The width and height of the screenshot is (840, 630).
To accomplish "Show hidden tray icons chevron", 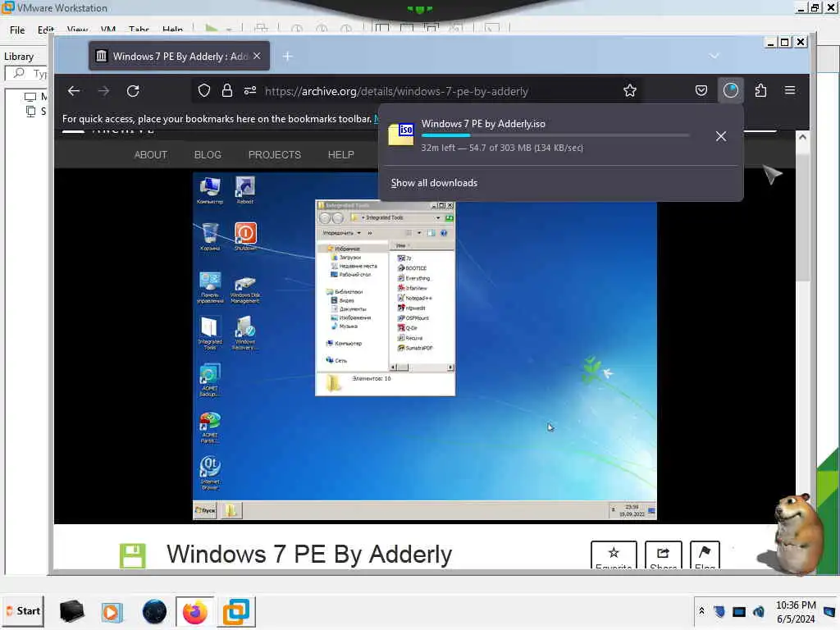I will (x=701, y=611).
